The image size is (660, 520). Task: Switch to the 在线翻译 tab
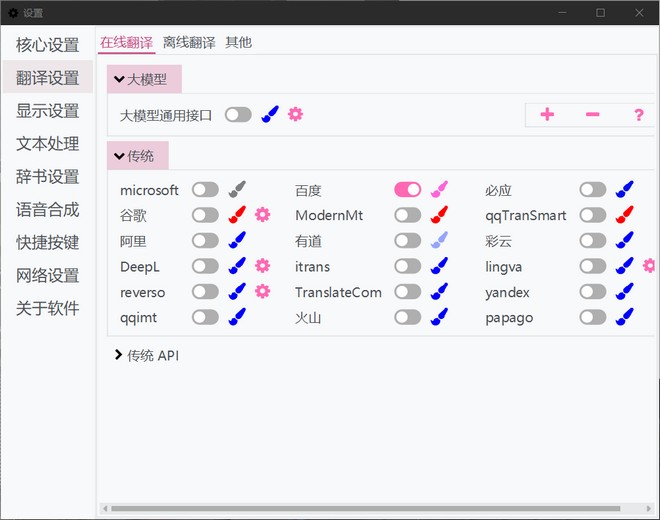point(126,43)
